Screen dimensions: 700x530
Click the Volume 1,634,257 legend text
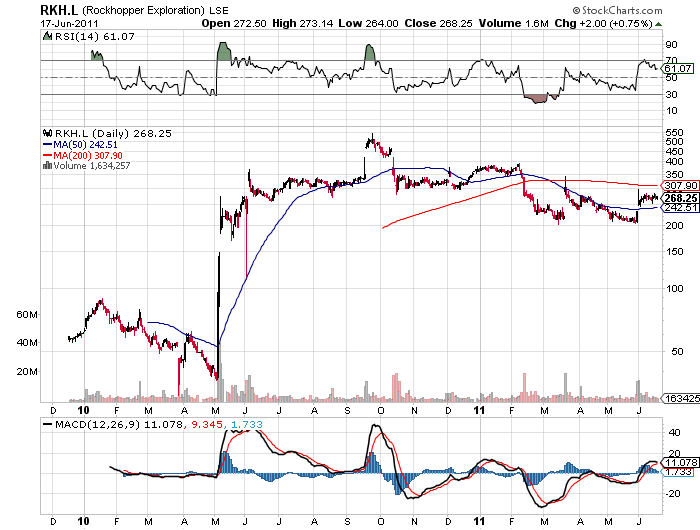coord(92,166)
